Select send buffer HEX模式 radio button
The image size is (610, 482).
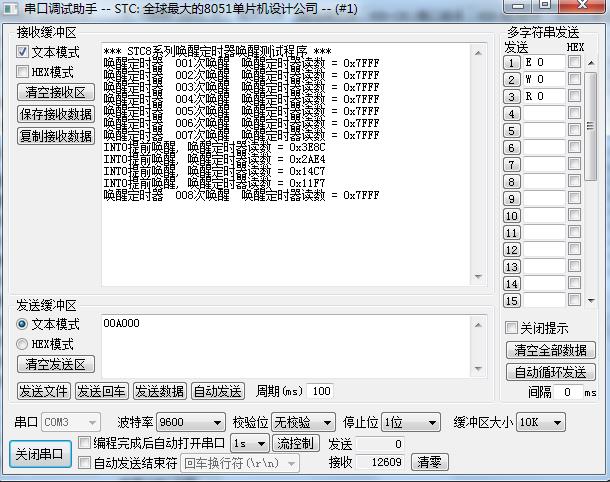tap(22, 344)
